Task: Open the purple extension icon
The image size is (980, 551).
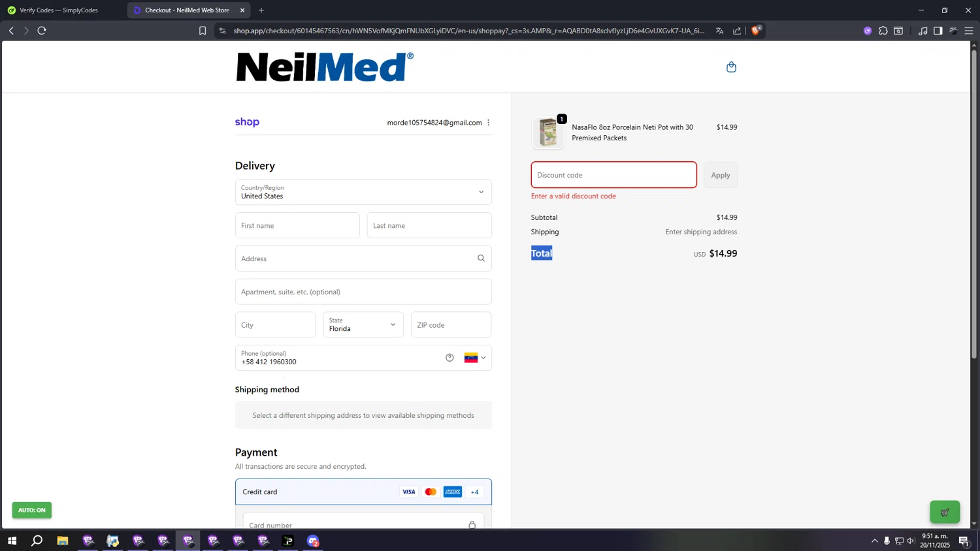Action: click(x=868, y=31)
